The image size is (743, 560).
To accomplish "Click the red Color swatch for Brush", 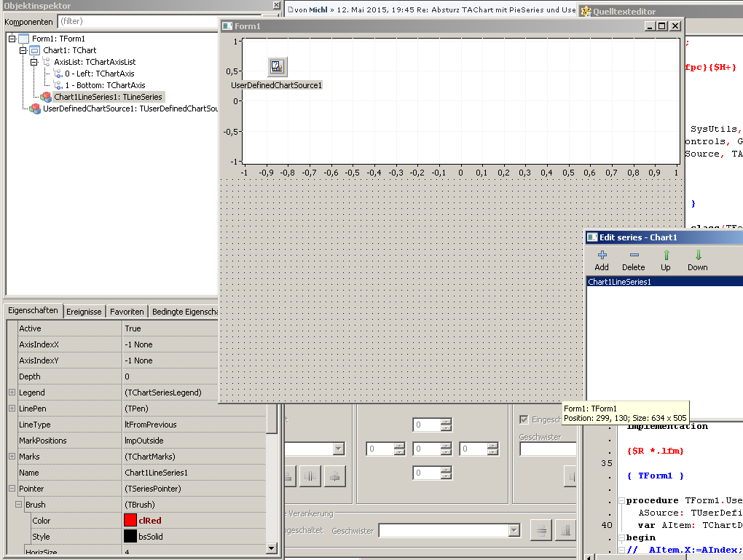I will point(130,521).
